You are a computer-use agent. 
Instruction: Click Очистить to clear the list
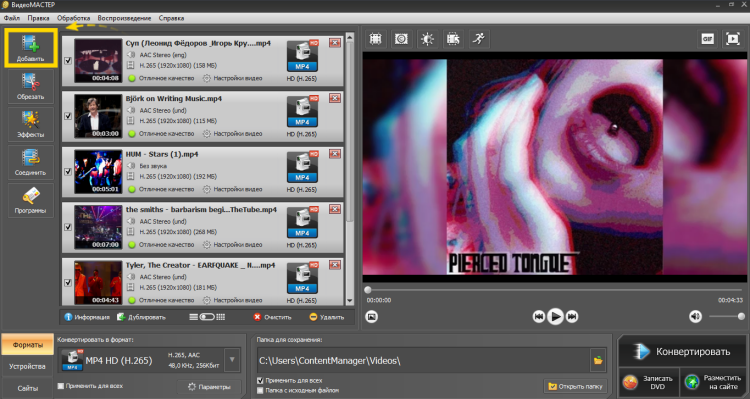coord(272,317)
